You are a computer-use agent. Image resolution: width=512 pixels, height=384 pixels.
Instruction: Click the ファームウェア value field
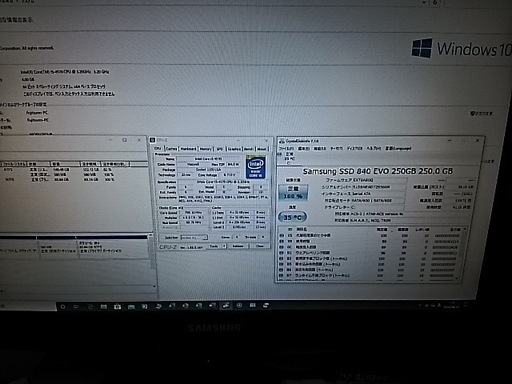(x=379, y=180)
